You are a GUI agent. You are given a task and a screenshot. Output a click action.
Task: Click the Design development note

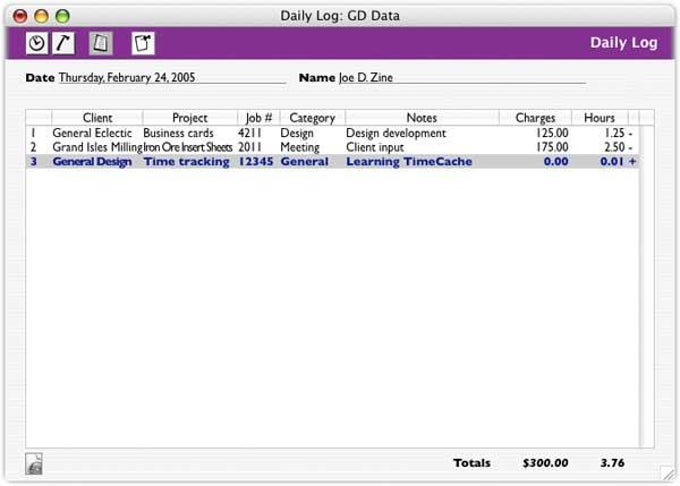point(396,133)
